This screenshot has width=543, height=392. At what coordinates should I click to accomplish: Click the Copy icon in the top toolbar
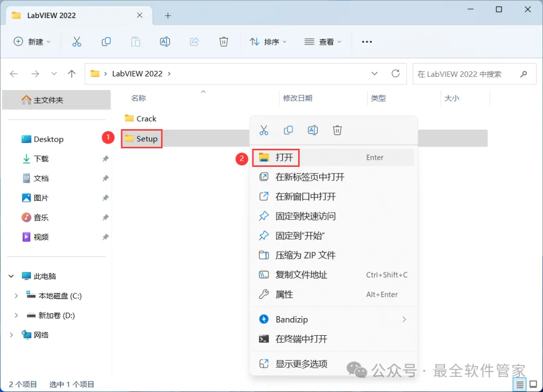coord(106,42)
